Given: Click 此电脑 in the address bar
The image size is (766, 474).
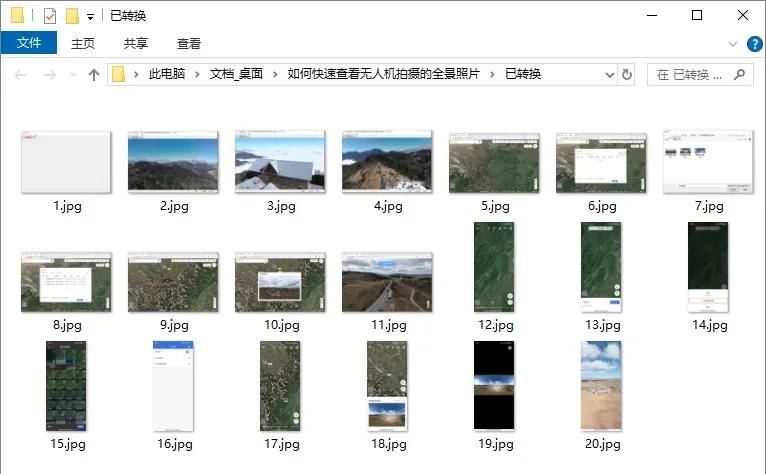Looking at the screenshot, I should click(x=167, y=74).
